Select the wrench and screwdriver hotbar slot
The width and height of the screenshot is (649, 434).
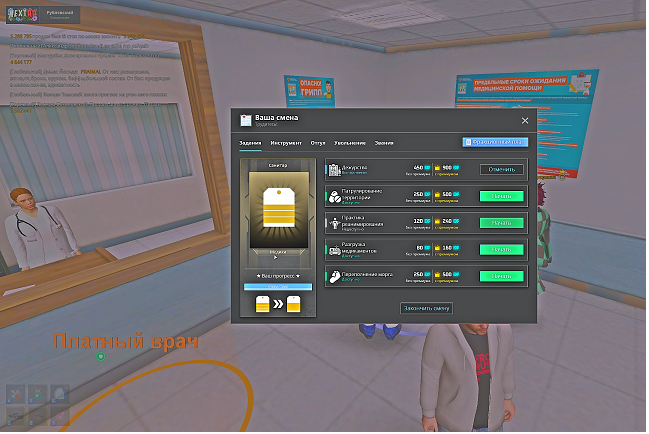click(x=16, y=395)
